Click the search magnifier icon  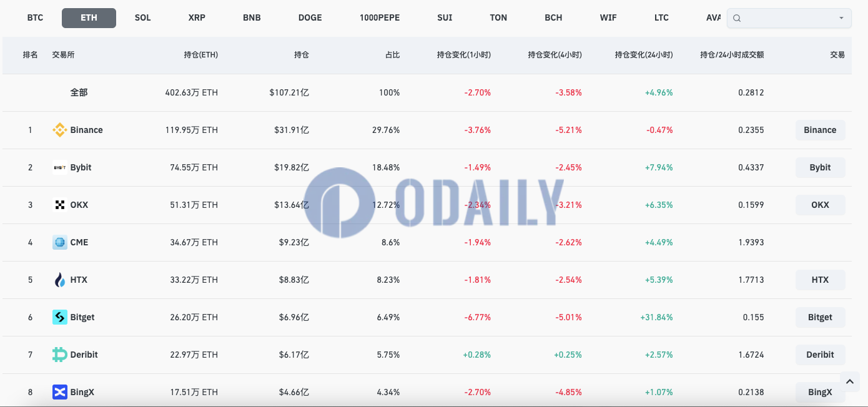737,18
